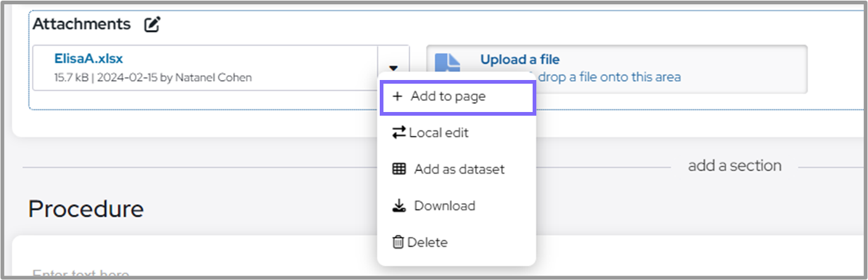Open the ElisaA.xlsx file link
The width and height of the screenshot is (868, 280).
pyautogui.click(x=89, y=59)
